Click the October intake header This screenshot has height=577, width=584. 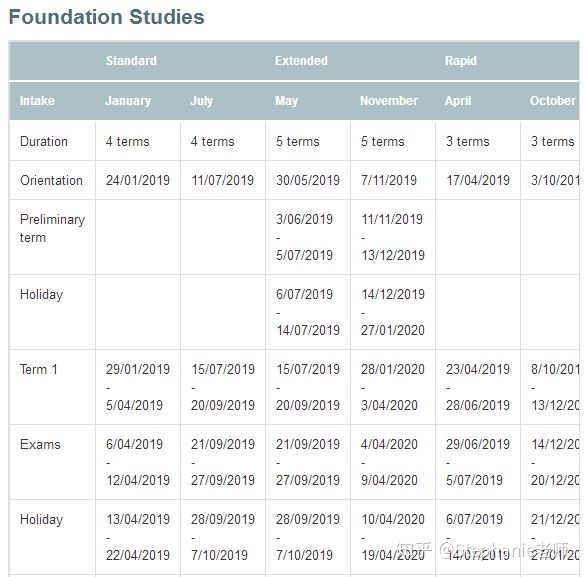point(553,101)
